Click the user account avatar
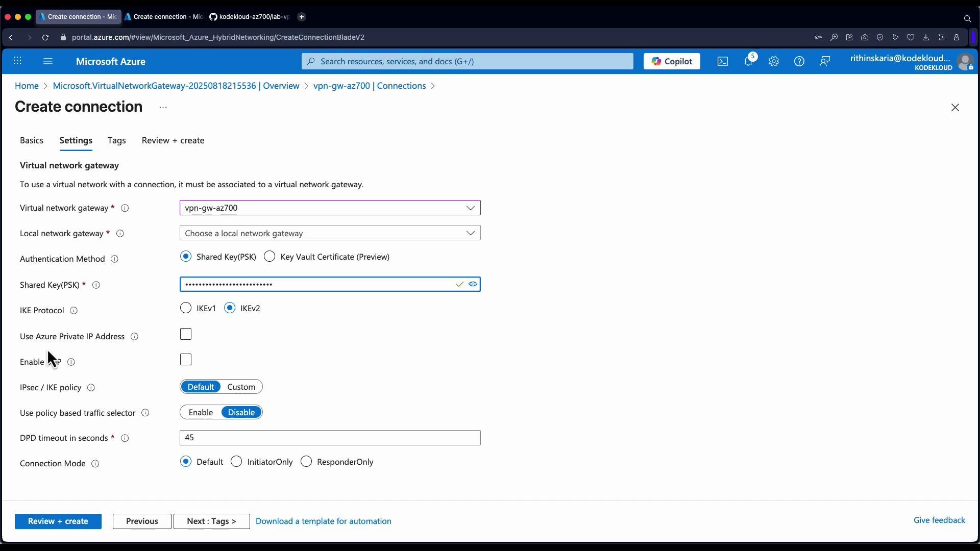 (x=965, y=62)
